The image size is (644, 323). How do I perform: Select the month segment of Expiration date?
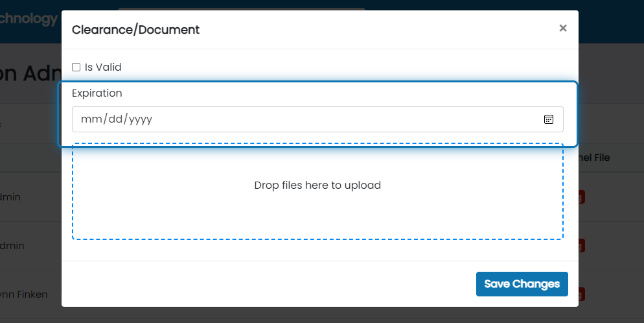tap(91, 119)
